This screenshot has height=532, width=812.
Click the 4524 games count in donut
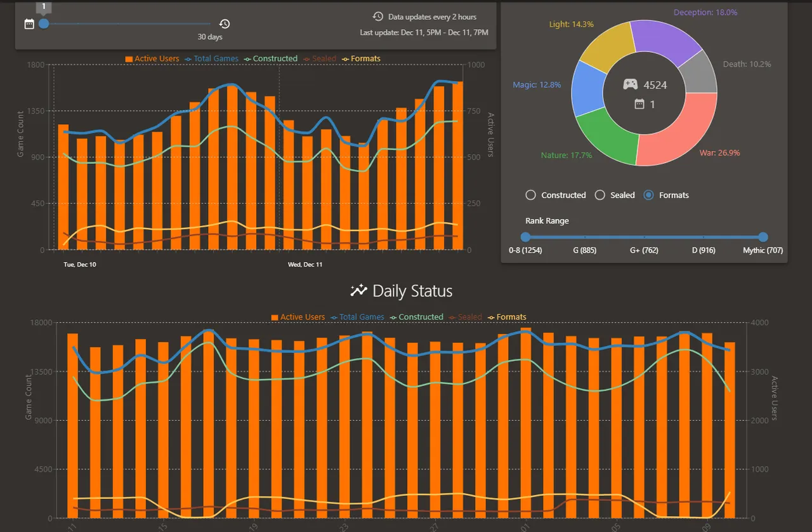tap(655, 84)
